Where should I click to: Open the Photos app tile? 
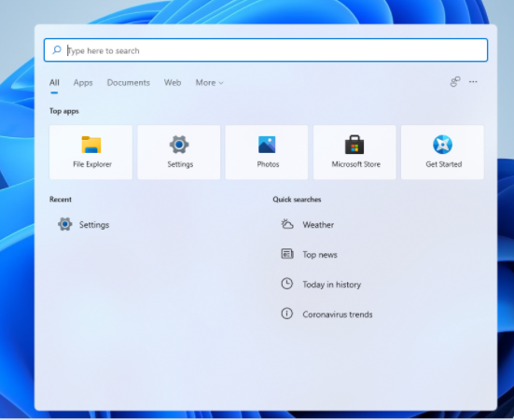(x=267, y=152)
